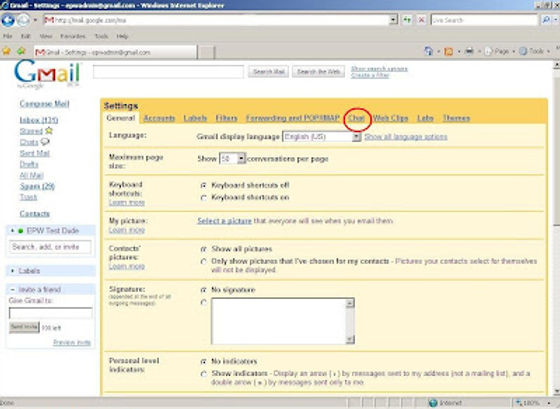The height and width of the screenshot is (409, 560).
Task: Open conversations per page dropdown
Action: (x=232, y=159)
